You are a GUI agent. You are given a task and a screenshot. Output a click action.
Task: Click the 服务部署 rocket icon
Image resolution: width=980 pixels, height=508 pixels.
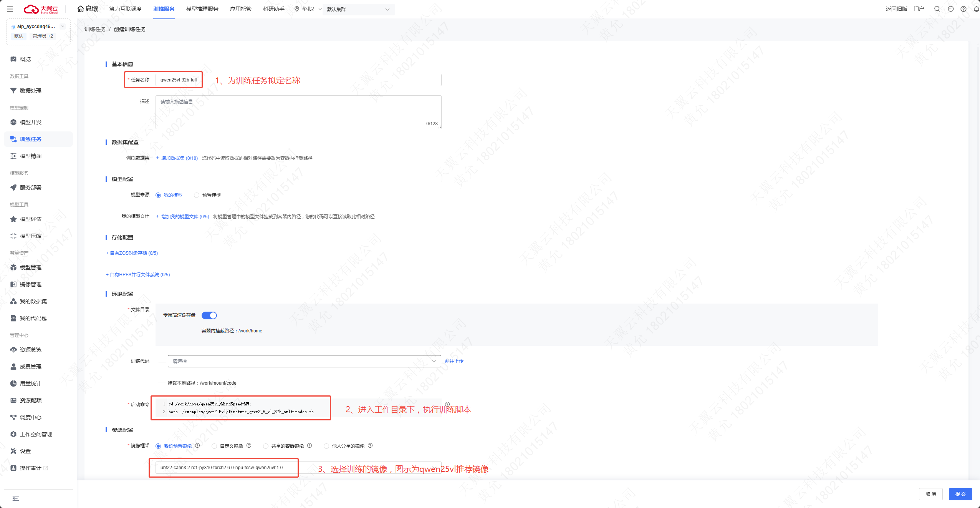click(x=13, y=188)
